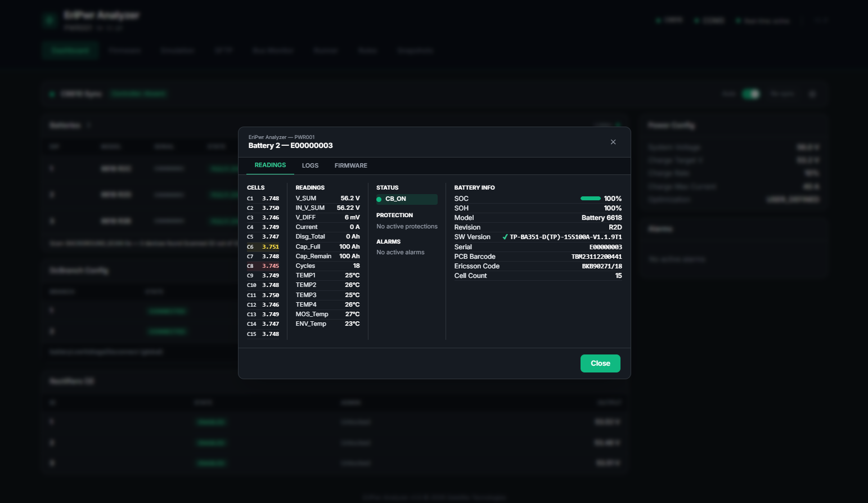Click the Ericsson Code BKB90271/18 value
Image resolution: width=868 pixels, height=503 pixels.
pyautogui.click(x=601, y=266)
